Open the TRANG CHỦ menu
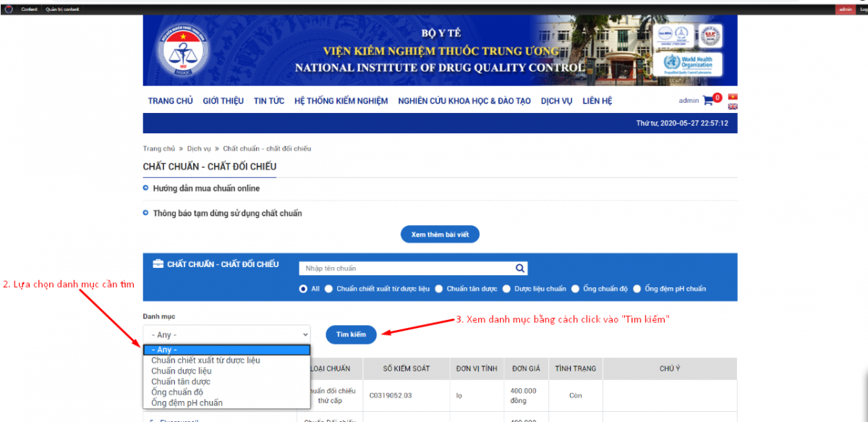 [171, 101]
